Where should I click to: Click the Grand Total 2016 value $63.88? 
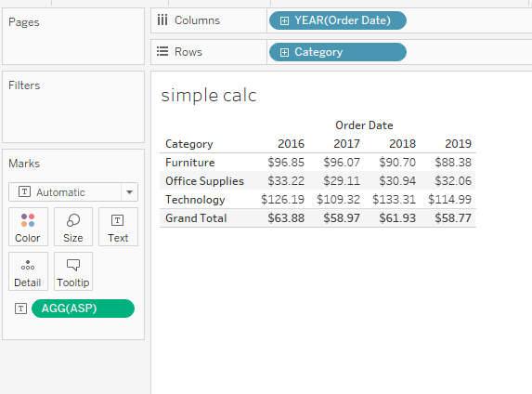tap(286, 218)
